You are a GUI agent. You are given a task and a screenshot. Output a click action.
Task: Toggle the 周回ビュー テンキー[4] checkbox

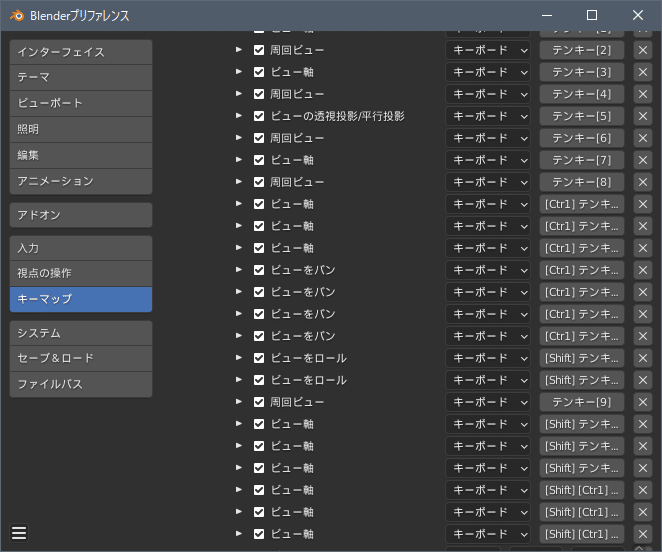click(x=259, y=94)
